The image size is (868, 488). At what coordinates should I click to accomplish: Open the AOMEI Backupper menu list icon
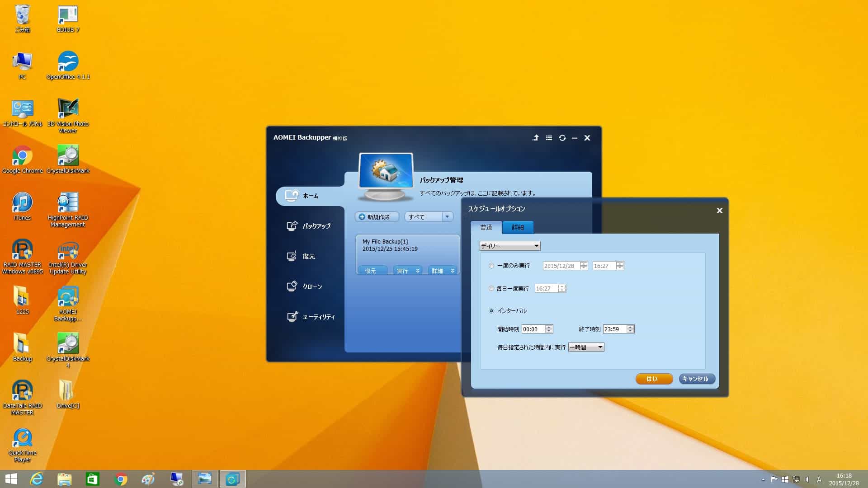[x=549, y=138]
